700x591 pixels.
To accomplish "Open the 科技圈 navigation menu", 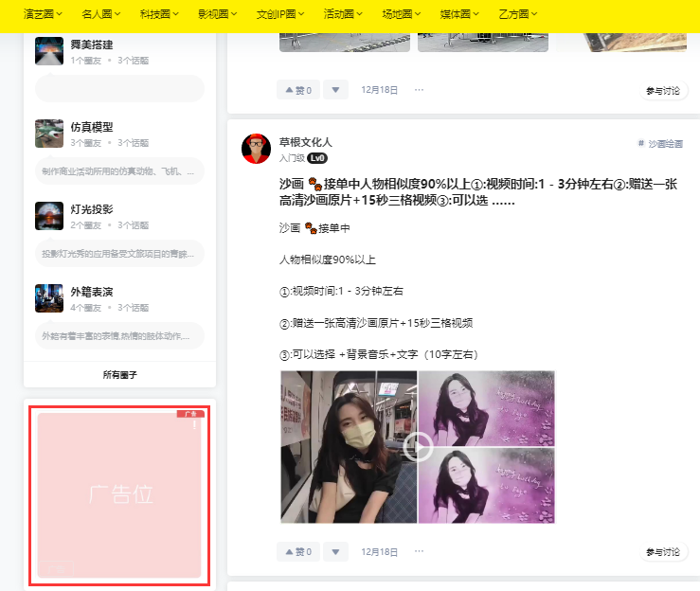I will tap(159, 14).
